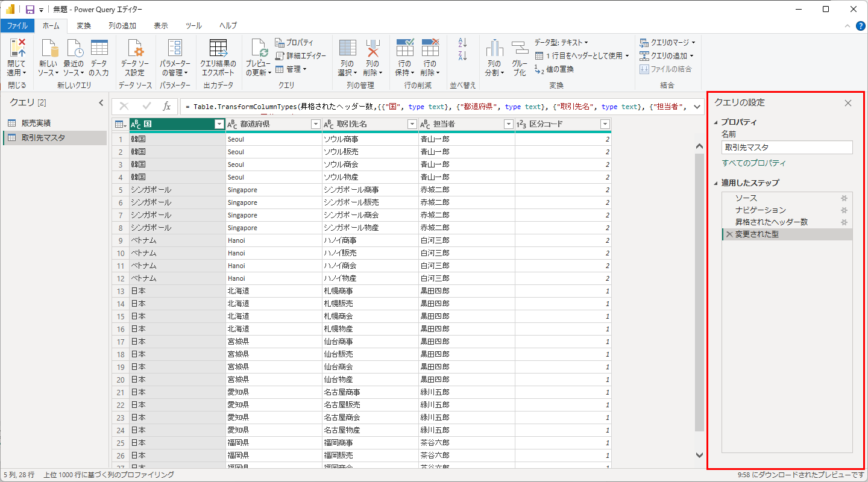The height and width of the screenshot is (482, 868).
Task: Click 行の保持 (Keep Rows)
Action: click(x=404, y=57)
